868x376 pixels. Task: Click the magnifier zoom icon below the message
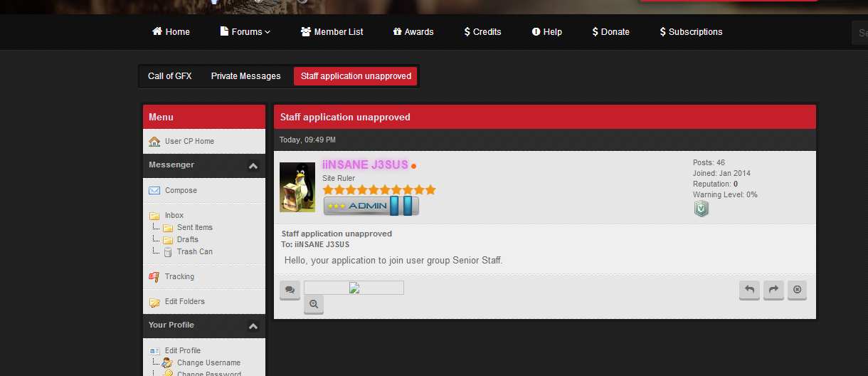(313, 304)
